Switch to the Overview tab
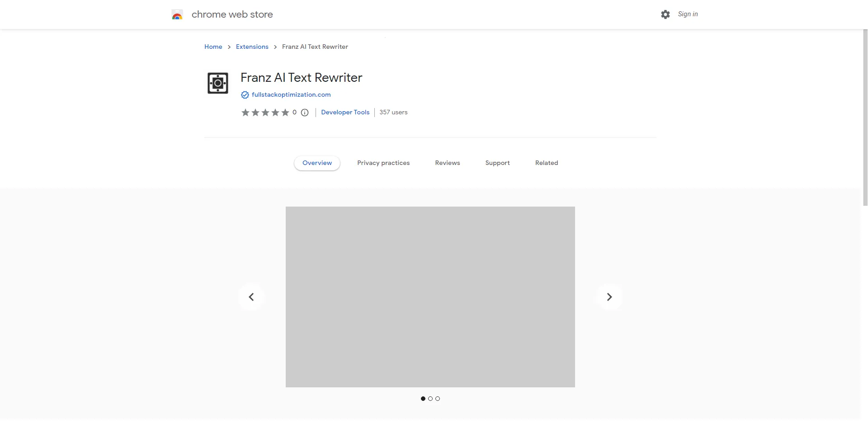 317,163
